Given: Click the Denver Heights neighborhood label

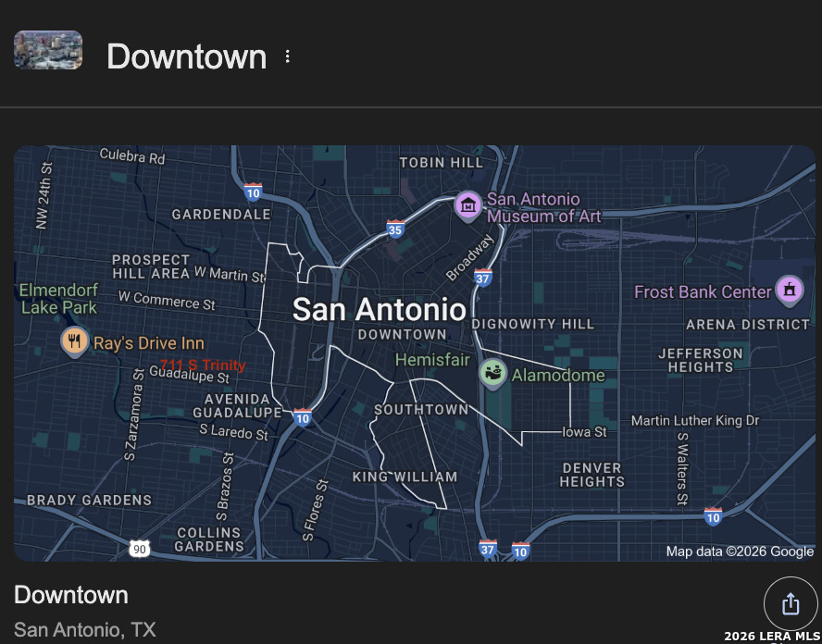Looking at the screenshot, I should (x=592, y=475).
